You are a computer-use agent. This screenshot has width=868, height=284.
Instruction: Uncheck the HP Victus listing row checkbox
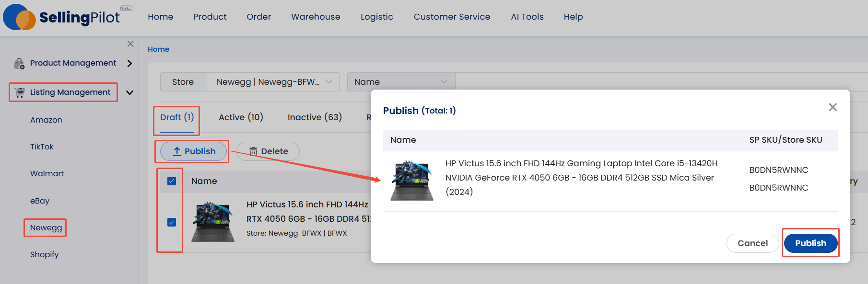[172, 222]
